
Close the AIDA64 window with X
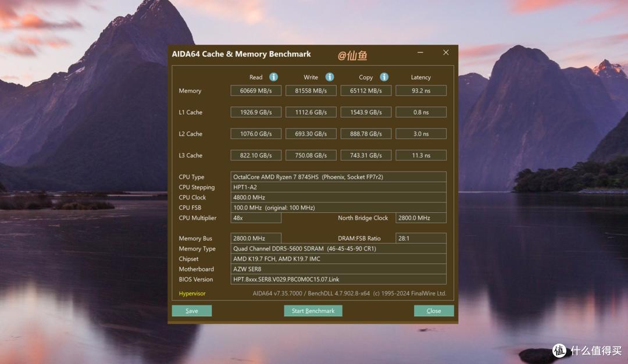pyautogui.click(x=446, y=52)
